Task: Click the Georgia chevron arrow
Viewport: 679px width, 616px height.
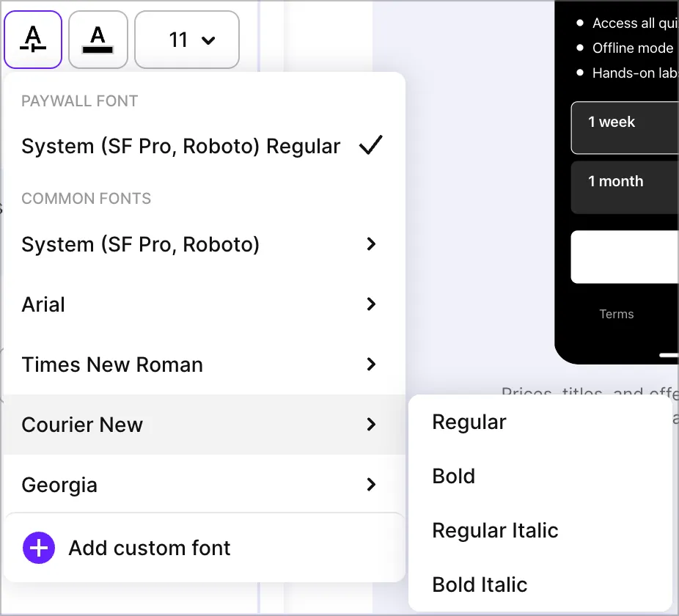Action: [x=371, y=485]
